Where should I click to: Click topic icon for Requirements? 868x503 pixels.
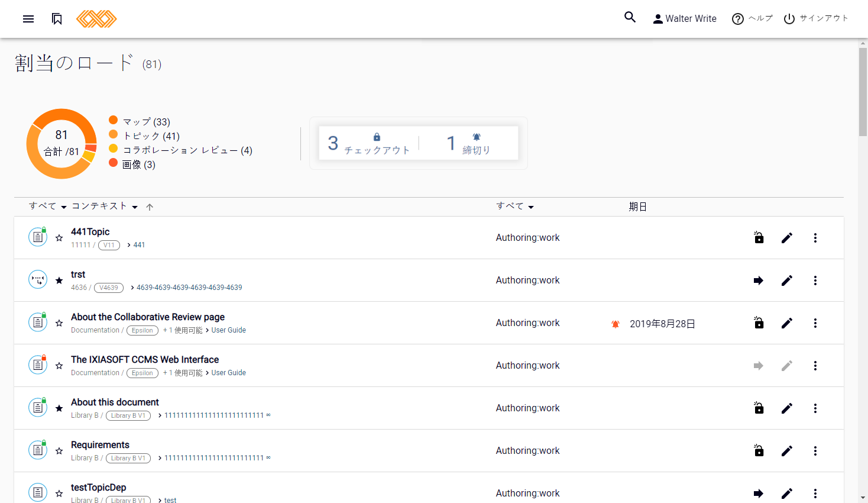click(x=38, y=450)
